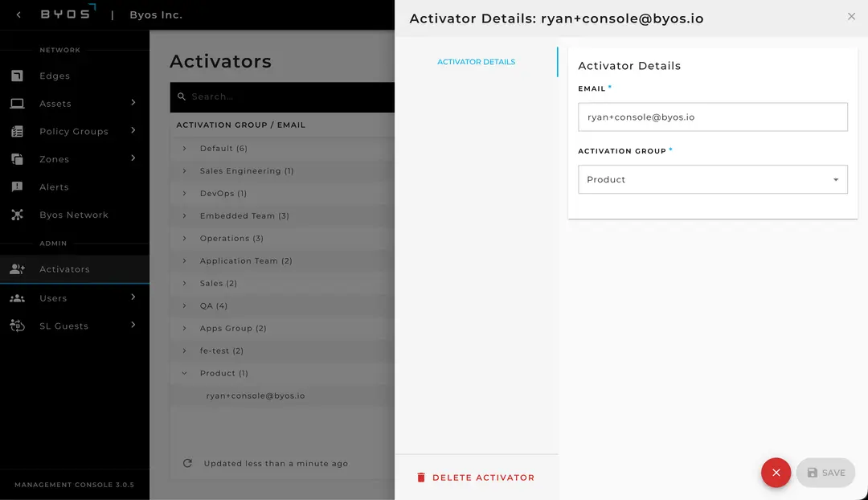This screenshot has height=500, width=868.
Task: Collapse the Product (1) group
Action: 184,373
